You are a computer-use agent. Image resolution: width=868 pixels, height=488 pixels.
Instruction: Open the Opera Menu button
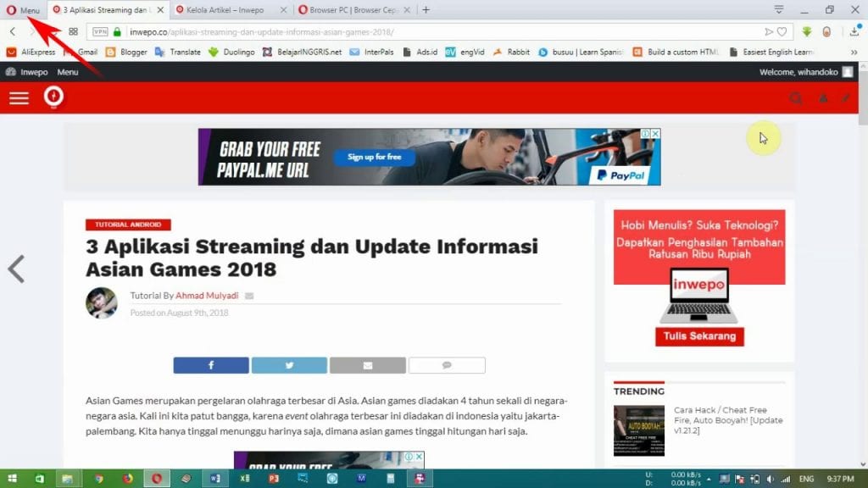coord(23,10)
